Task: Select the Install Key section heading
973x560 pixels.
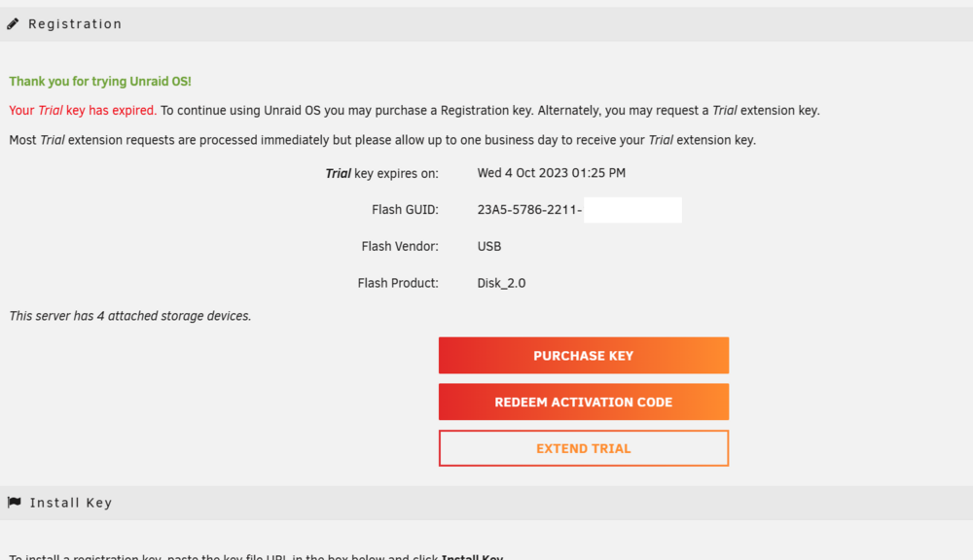Action: [x=71, y=503]
